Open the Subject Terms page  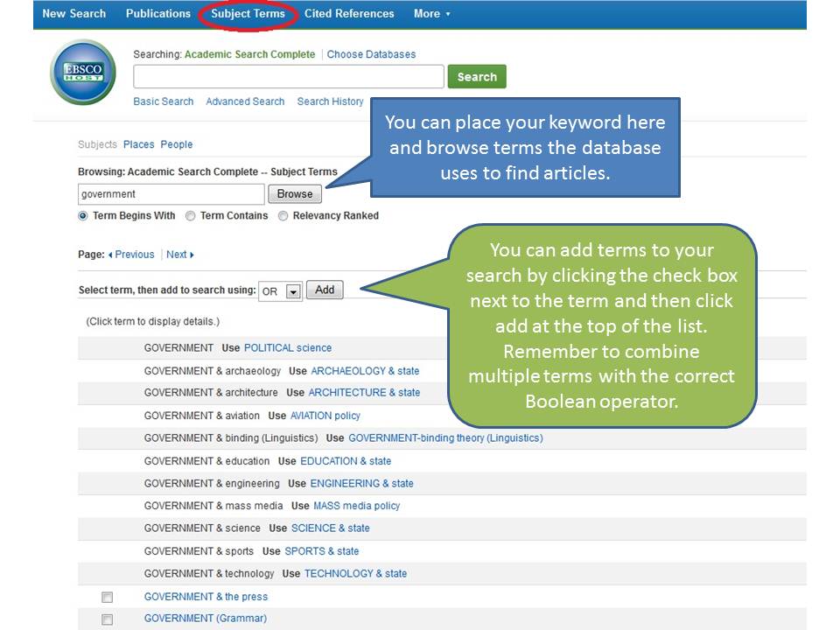248,13
